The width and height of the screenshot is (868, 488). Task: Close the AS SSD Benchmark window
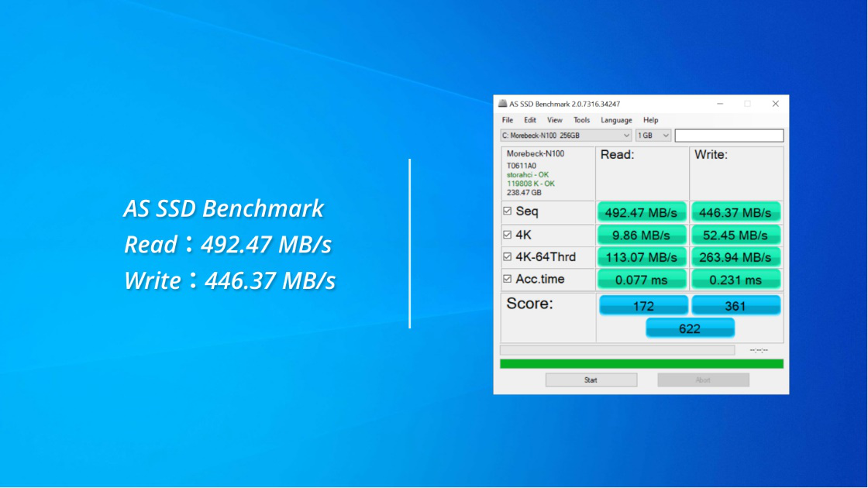coord(775,104)
